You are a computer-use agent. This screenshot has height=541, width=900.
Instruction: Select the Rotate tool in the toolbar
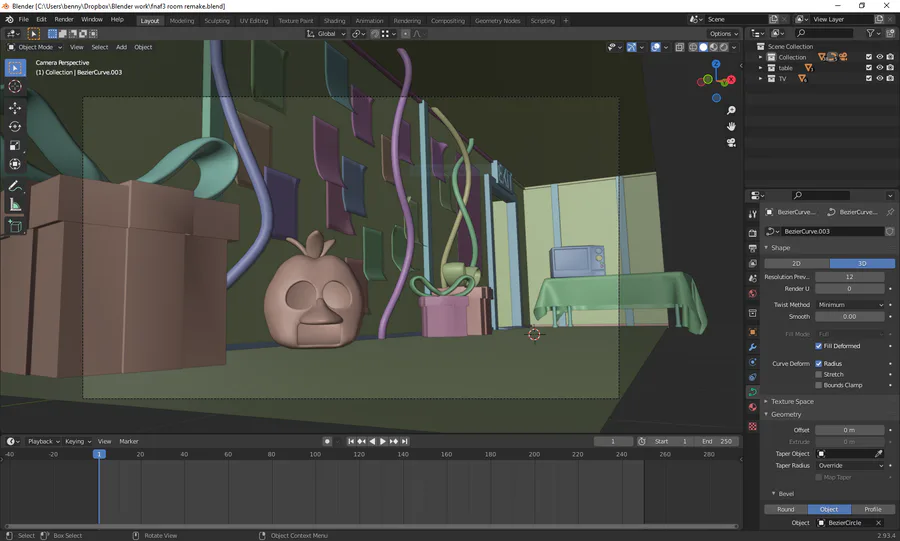15,126
